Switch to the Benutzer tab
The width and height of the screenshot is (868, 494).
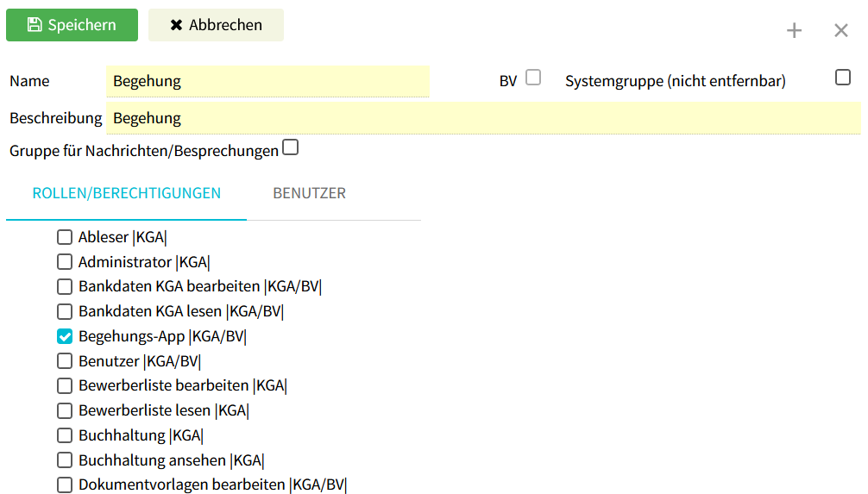tap(309, 193)
